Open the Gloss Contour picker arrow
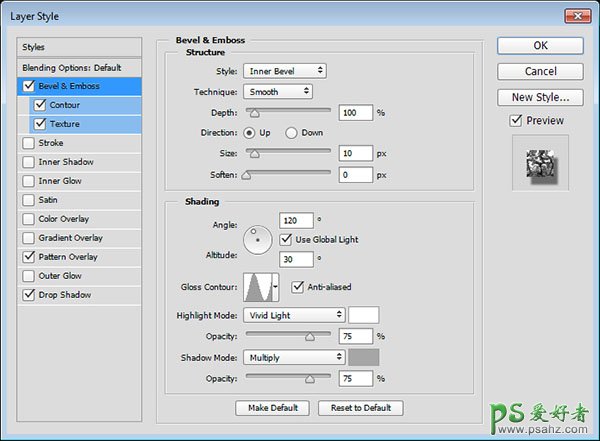 (276, 288)
